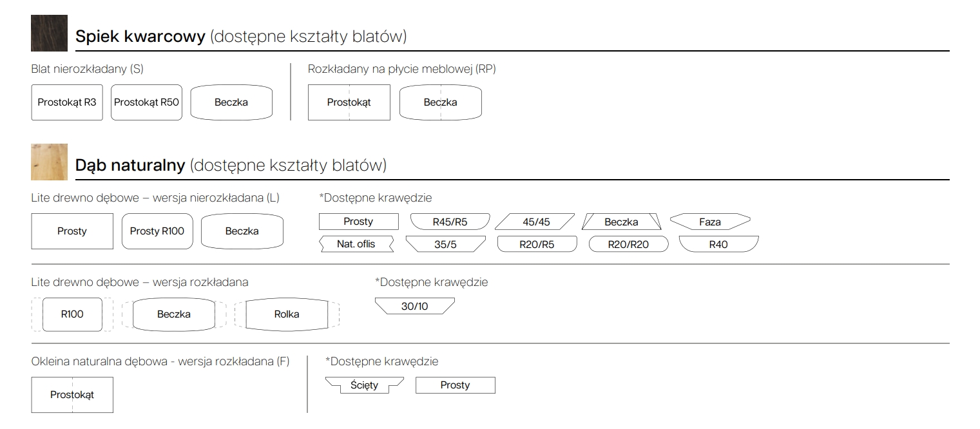Viewport: 980px width, 429px height.
Task: Click the Dąb naturalny wood texture swatch
Action: pyautogui.click(x=49, y=162)
